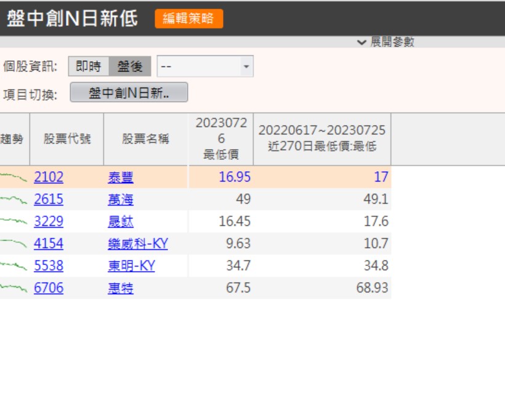Click the trend sparkline for stock 6706
This screenshot has height=420, width=505.
(14, 288)
